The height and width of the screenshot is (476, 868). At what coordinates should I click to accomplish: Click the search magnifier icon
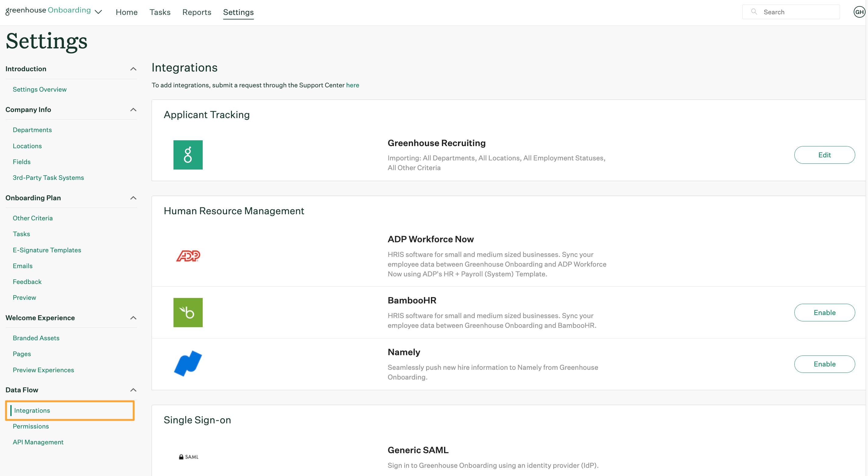pos(754,12)
